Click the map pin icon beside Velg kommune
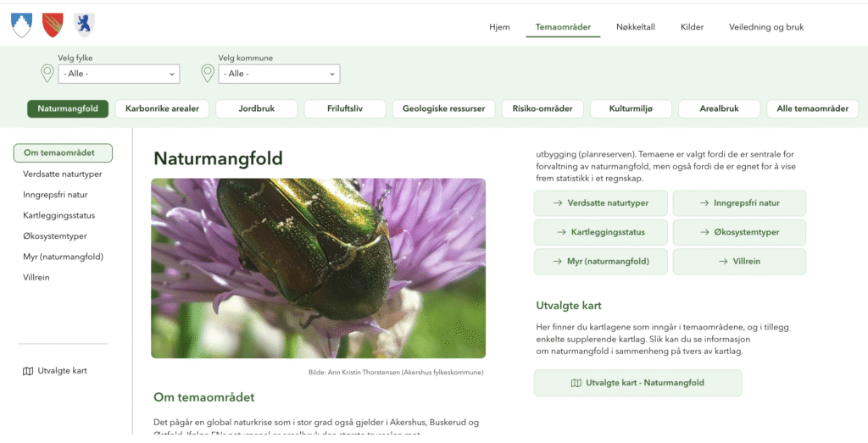 207,74
